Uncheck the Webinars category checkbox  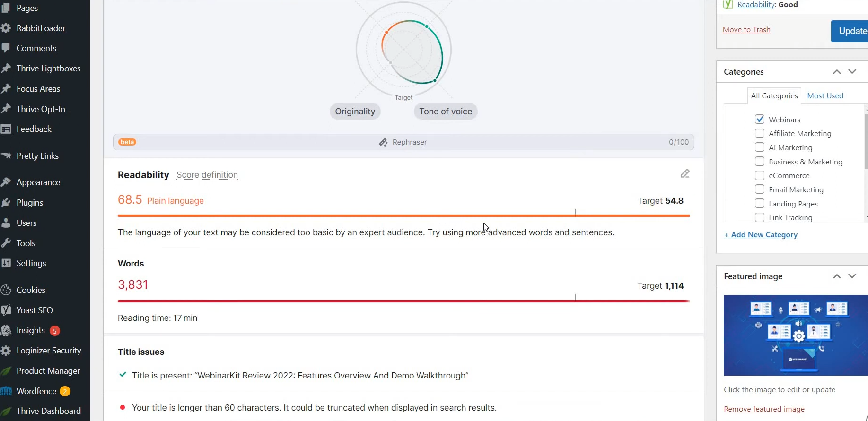pyautogui.click(x=760, y=119)
